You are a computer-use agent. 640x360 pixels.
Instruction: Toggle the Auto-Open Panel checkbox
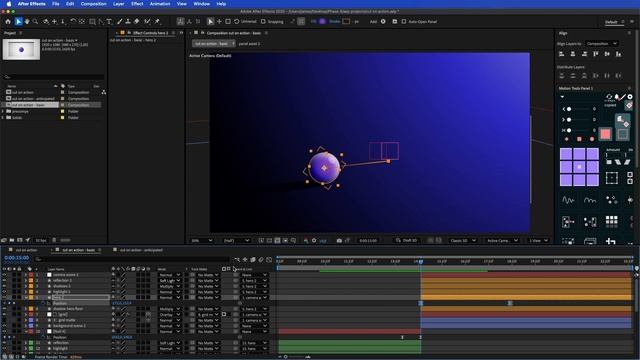(404, 21)
